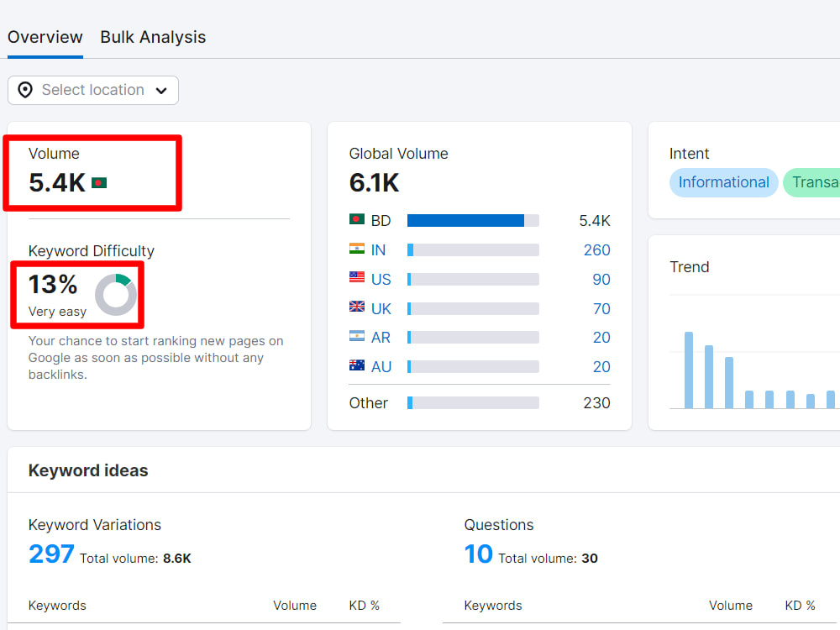Click the Transactional intent tag
The image size is (840, 630).
(x=811, y=182)
